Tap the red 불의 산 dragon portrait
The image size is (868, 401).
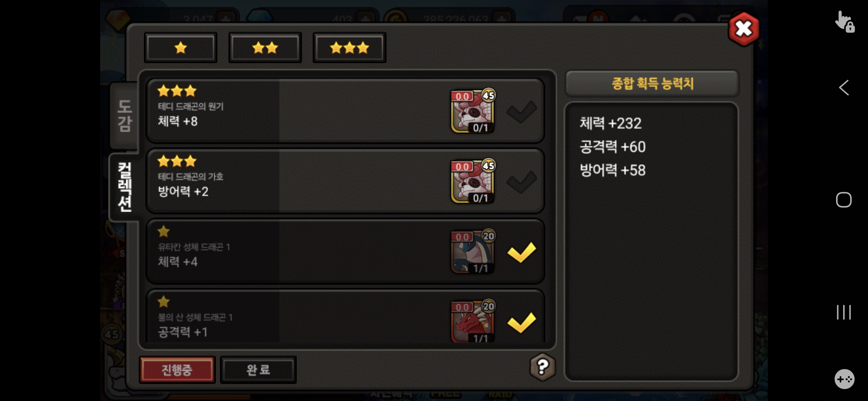pos(473,321)
